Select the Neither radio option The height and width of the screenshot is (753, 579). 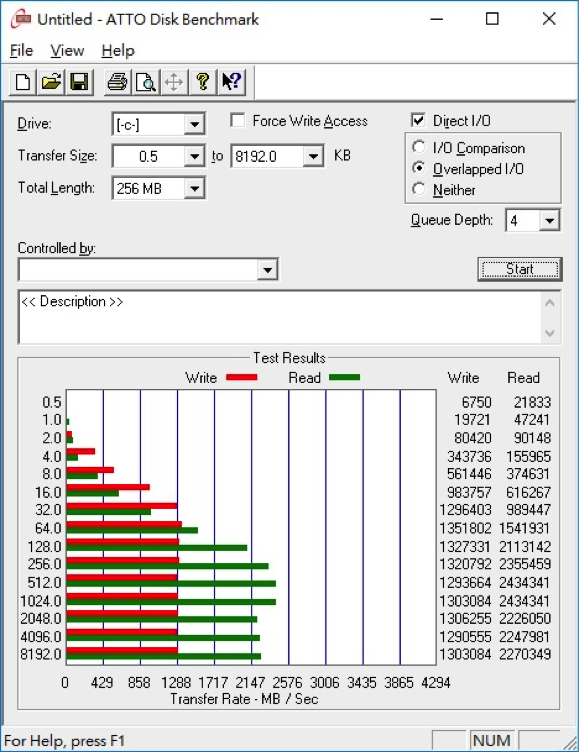tap(419, 189)
